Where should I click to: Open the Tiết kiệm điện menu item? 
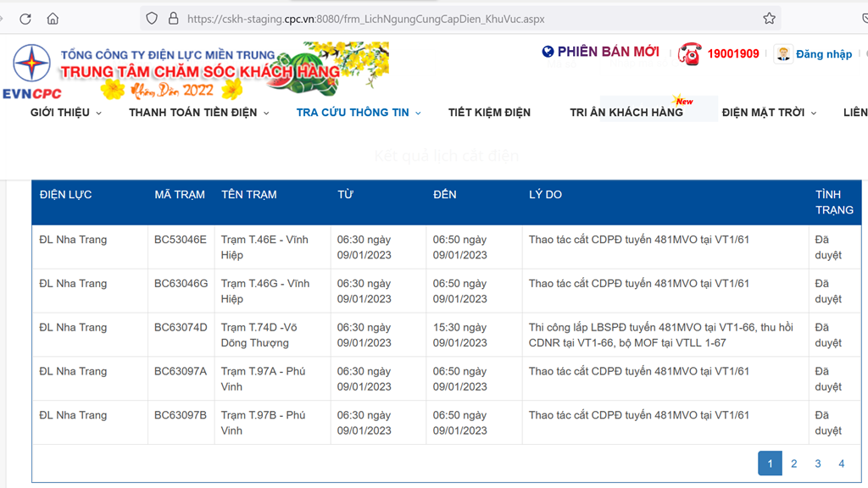point(489,113)
